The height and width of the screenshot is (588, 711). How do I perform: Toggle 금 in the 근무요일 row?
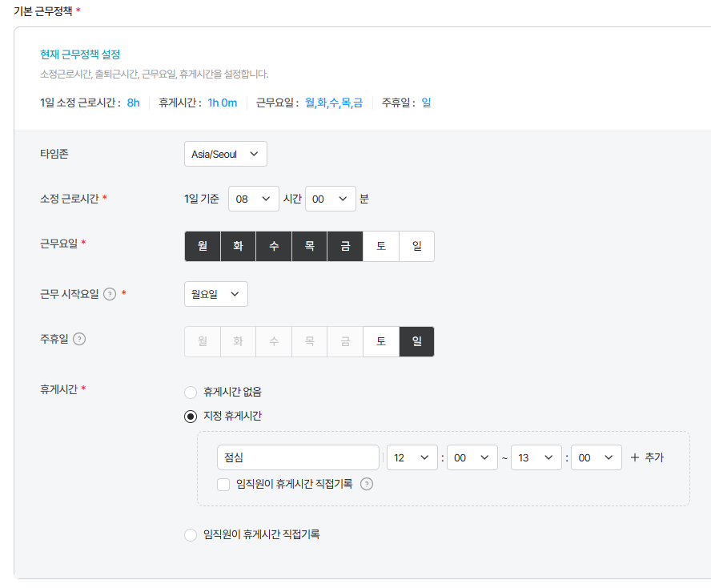pyautogui.click(x=345, y=247)
